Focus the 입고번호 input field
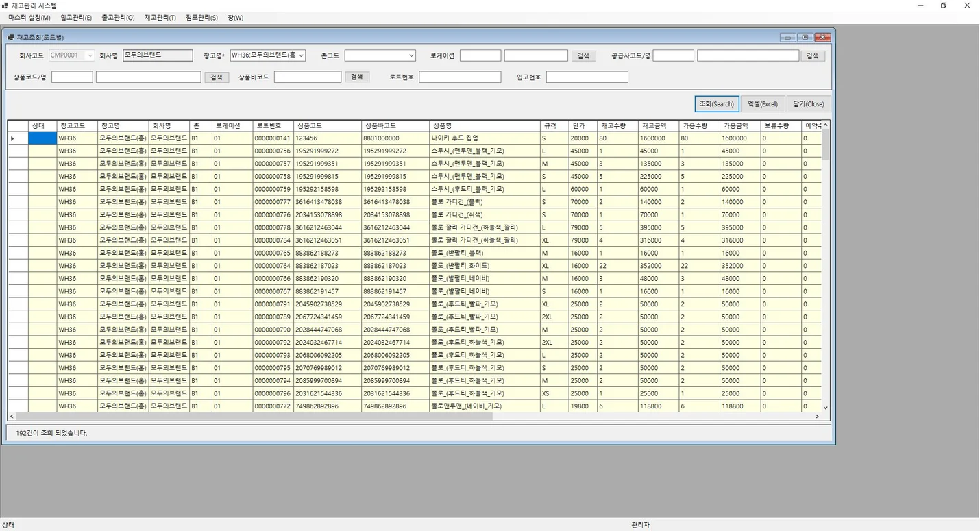This screenshot has height=531, width=980. (x=587, y=77)
